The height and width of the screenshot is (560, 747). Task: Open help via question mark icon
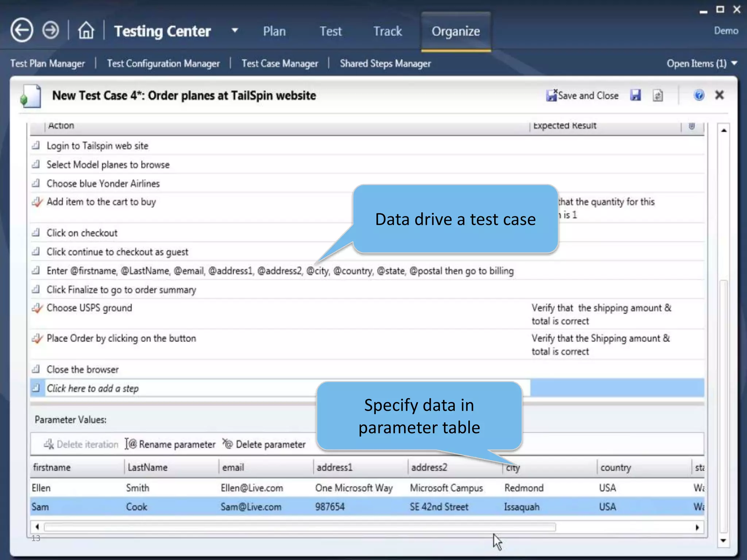699,96
